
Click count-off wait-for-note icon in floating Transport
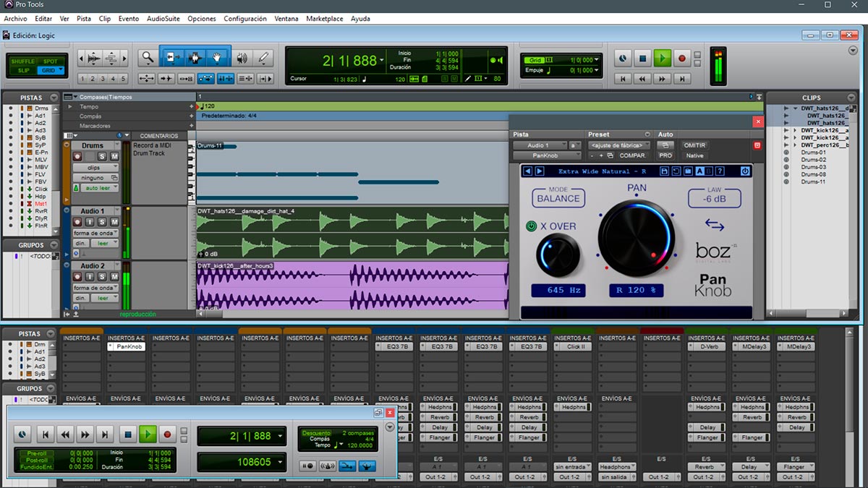(x=307, y=466)
